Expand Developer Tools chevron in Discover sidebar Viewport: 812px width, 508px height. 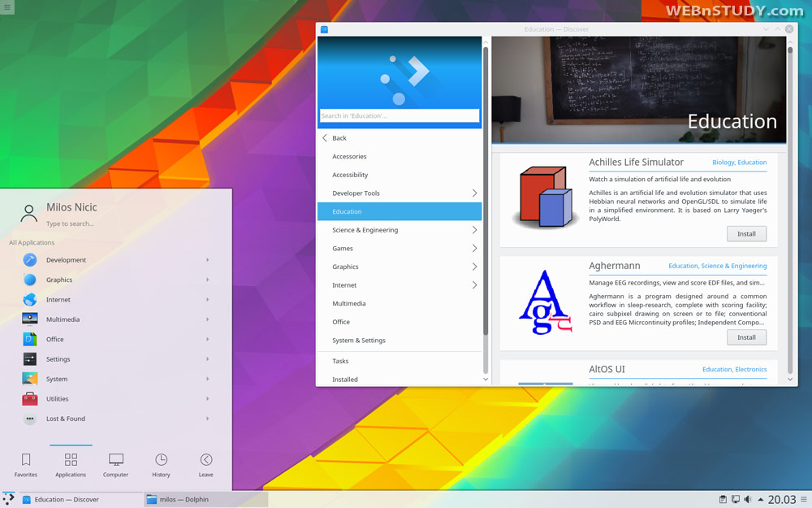pyautogui.click(x=474, y=193)
